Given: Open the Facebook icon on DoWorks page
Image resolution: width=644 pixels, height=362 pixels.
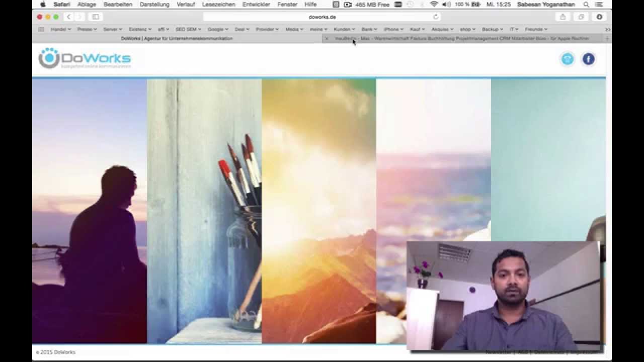Looking at the screenshot, I should point(588,59).
